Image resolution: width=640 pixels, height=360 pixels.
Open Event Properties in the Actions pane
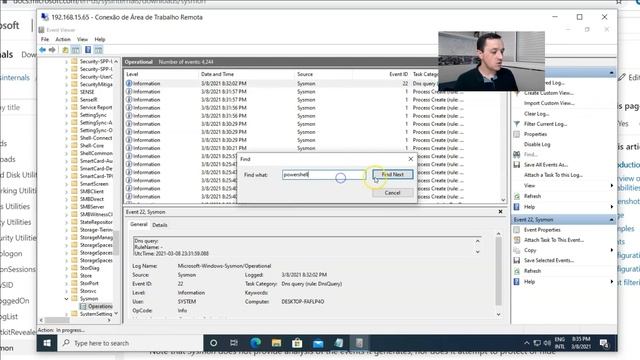(542, 230)
